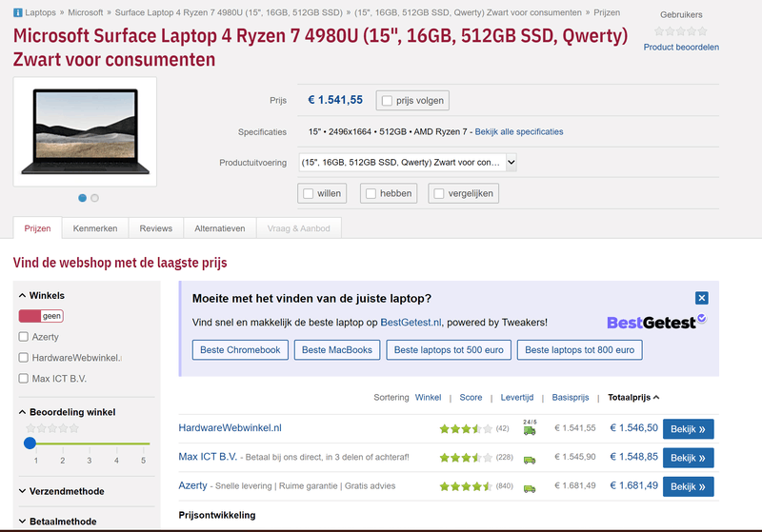Go to Microsoft breadcrumb

click(86, 12)
